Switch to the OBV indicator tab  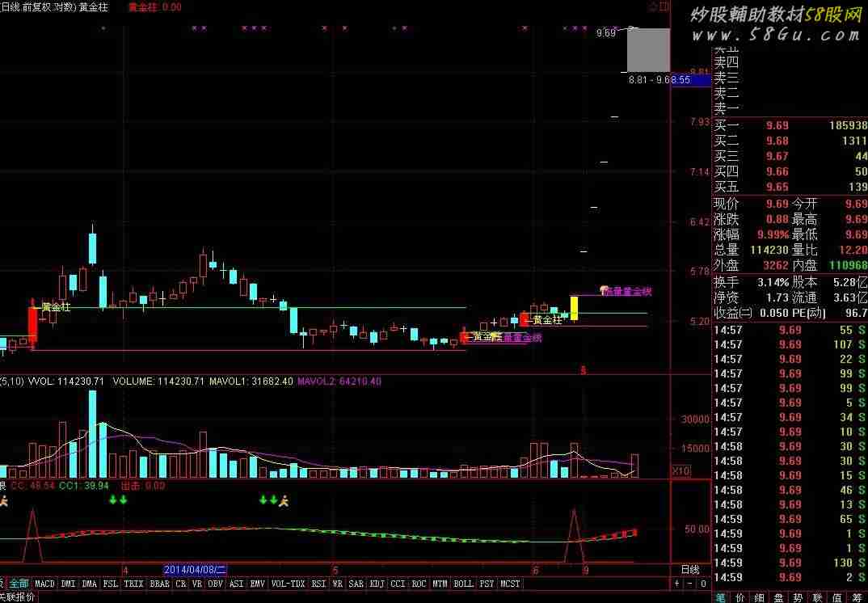[x=216, y=584]
